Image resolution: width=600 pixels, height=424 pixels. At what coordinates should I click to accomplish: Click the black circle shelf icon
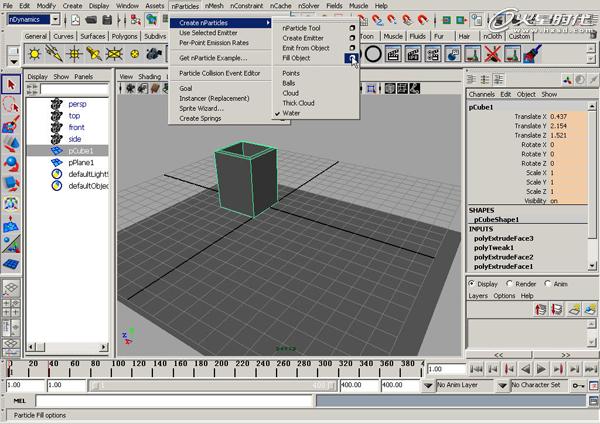(x=373, y=54)
